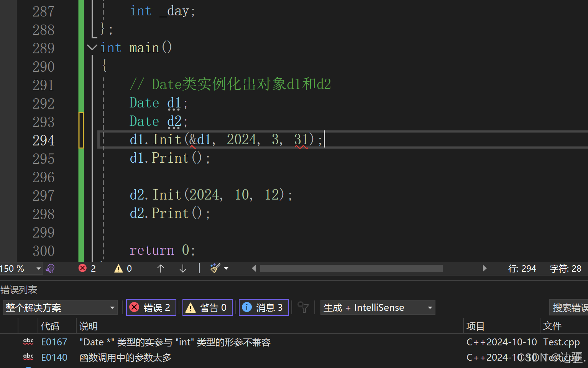Place cursor on d2.Init(2024, 10, 12); line
Image resolution: width=588 pixels, height=368 pixels.
click(x=211, y=195)
